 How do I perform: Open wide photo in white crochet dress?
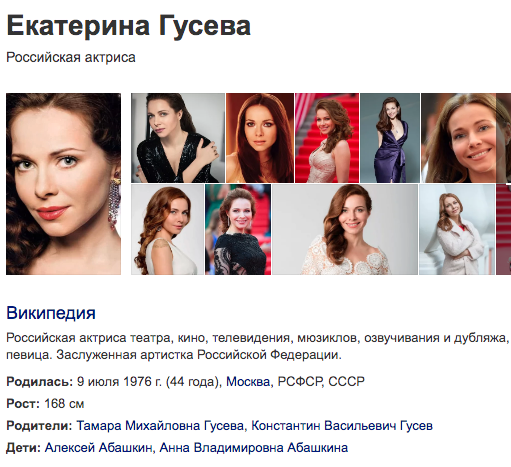pyautogui.click(x=345, y=229)
